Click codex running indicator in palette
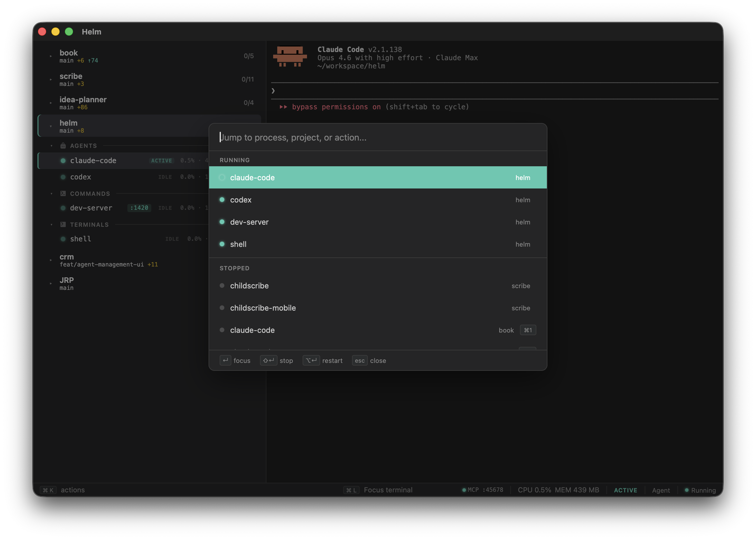Screen dimensions: 756x540 (222, 200)
